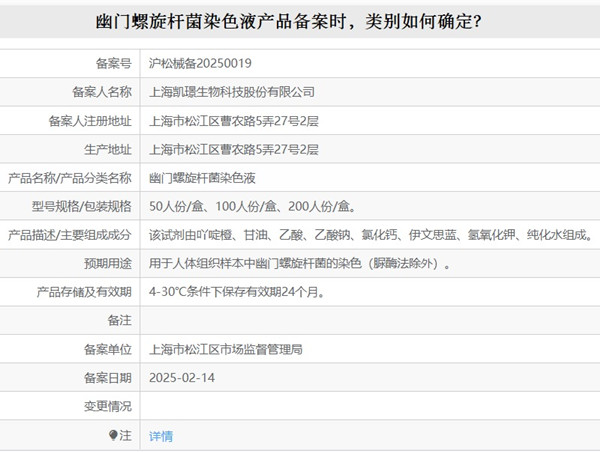
Task: Click the 备案人注册地址 row label
Action: 90,121
